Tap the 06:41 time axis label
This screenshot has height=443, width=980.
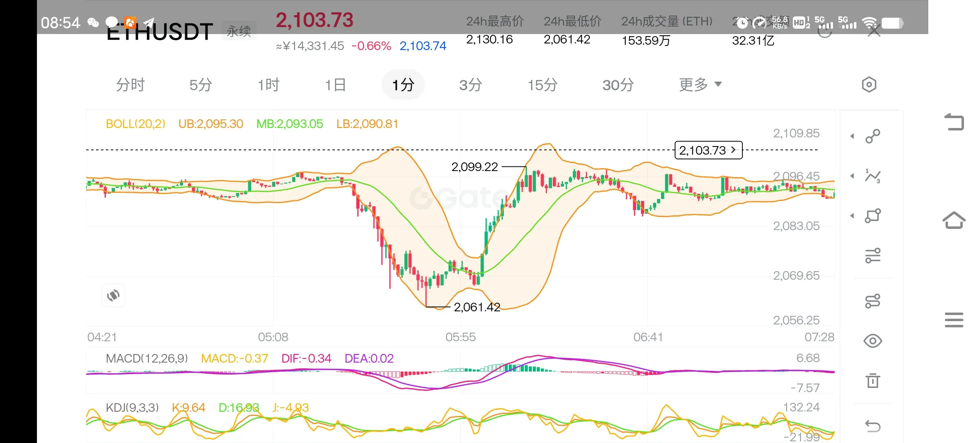(x=648, y=337)
